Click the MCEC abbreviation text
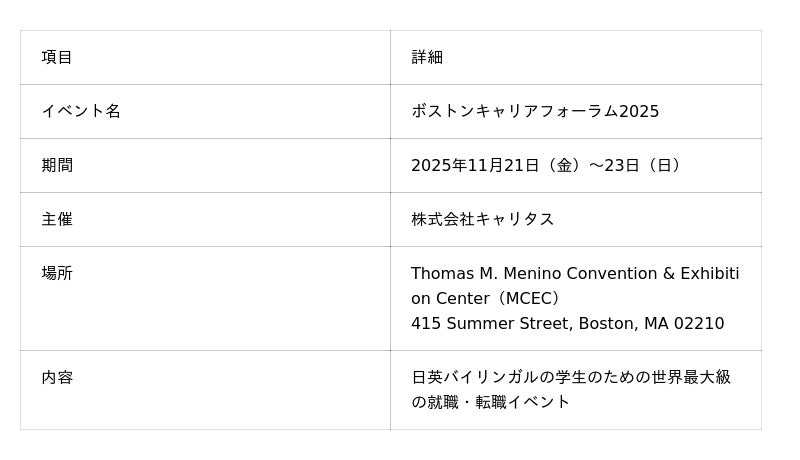The height and width of the screenshot is (460, 800). click(x=530, y=298)
